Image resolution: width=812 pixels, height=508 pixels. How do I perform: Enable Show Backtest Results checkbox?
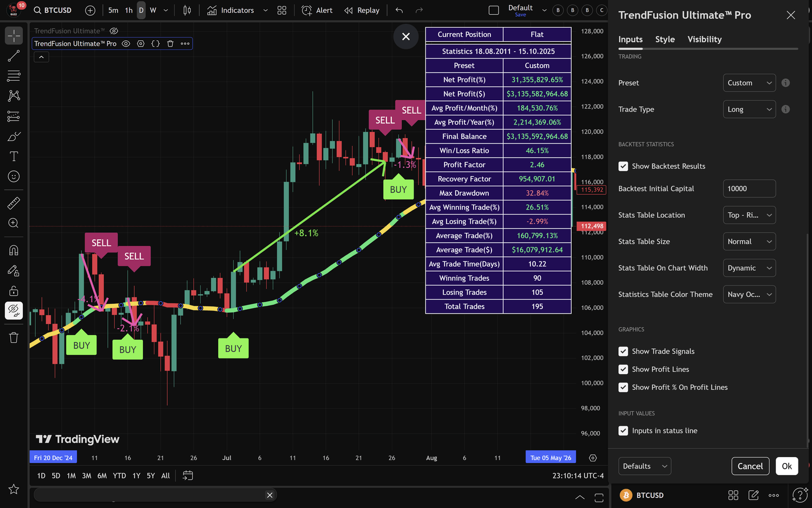[623, 166]
